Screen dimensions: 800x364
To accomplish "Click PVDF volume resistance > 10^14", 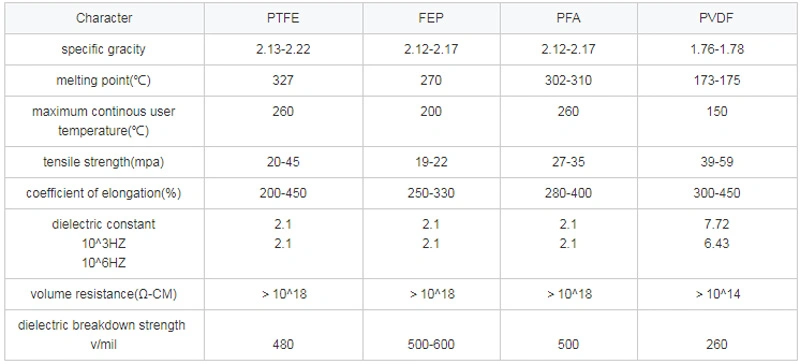I will point(717,294).
